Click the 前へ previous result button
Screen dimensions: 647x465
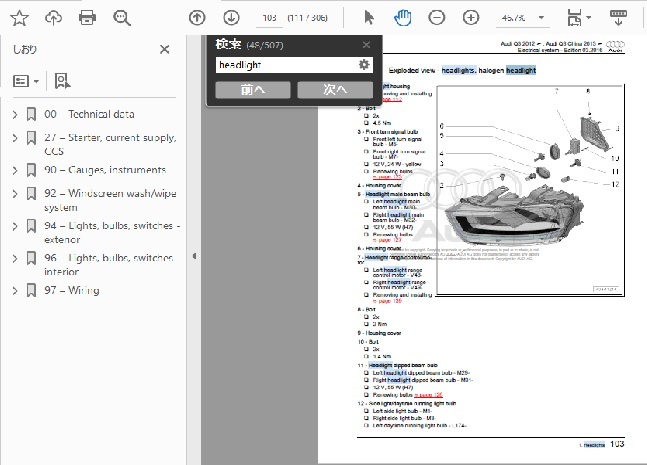253,90
